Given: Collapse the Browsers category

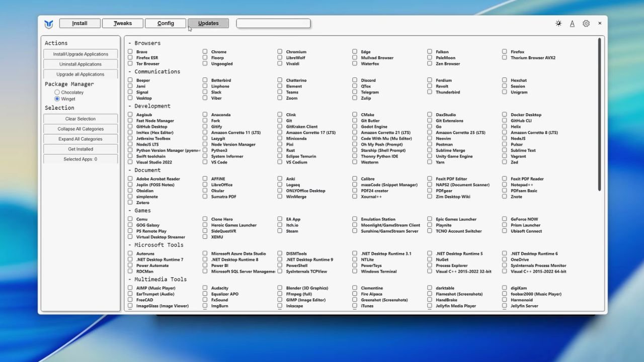Looking at the screenshot, I should pyautogui.click(x=129, y=43).
